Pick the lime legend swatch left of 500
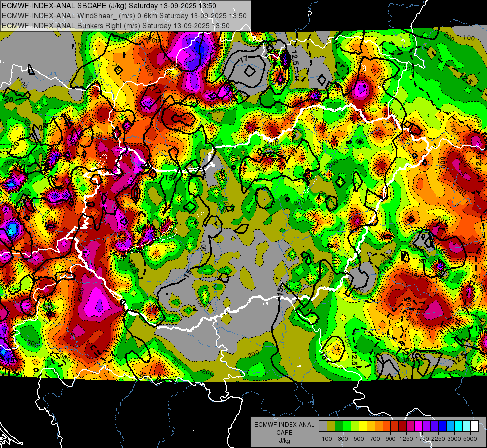Screen dimensions: 487x448 355,426
